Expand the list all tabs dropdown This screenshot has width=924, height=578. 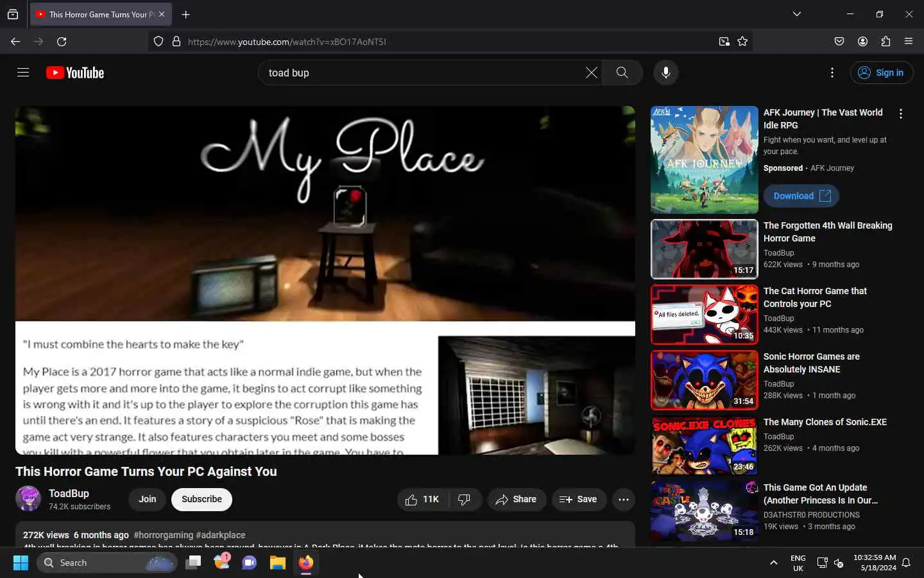[x=796, y=14]
